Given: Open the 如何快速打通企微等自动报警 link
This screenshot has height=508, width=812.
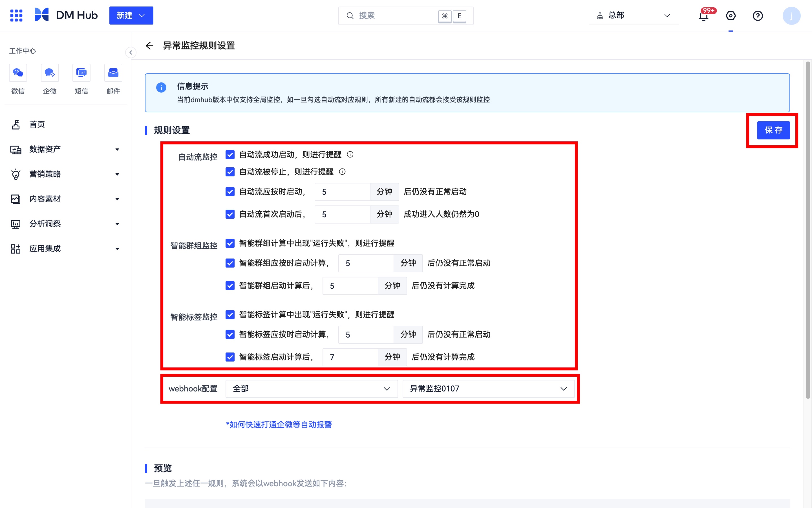Looking at the screenshot, I should [x=279, y=425].
